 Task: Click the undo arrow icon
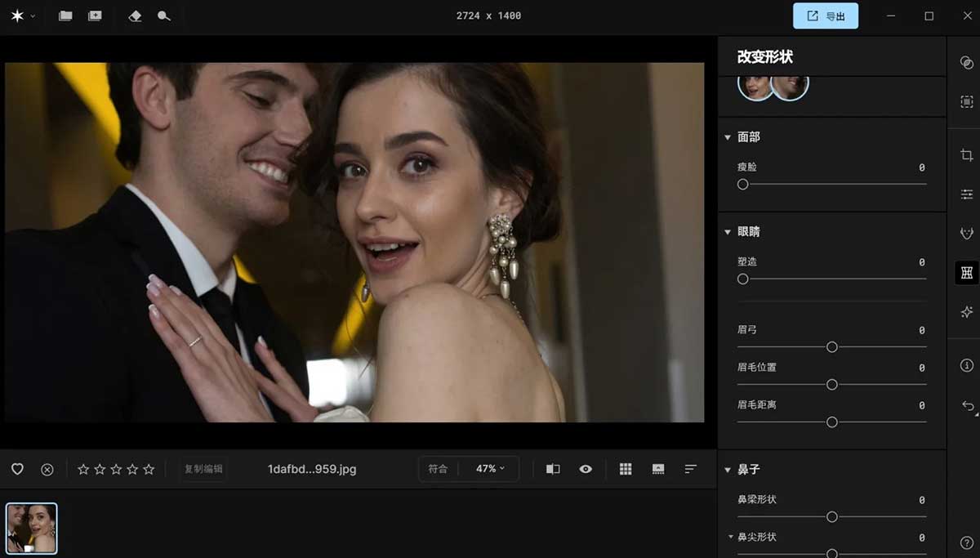(967, 405)
